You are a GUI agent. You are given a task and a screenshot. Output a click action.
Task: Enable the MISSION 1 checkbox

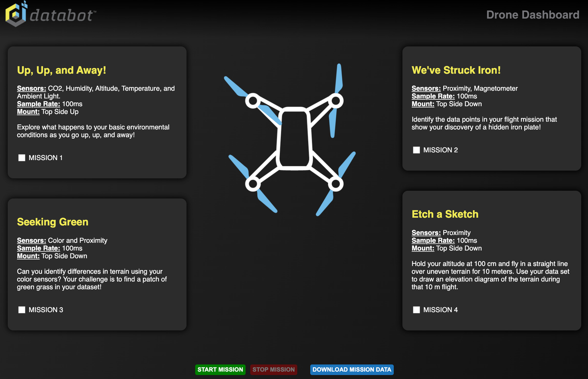coord(22,158)
